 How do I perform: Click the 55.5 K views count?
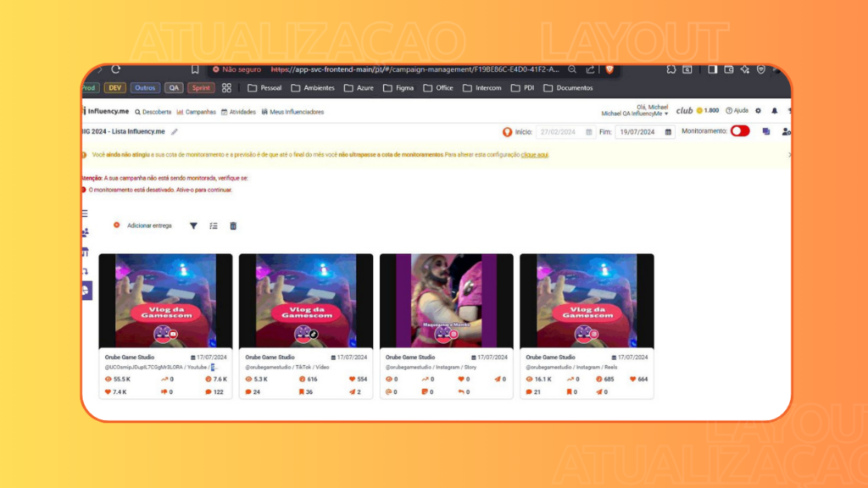point(117,380)
